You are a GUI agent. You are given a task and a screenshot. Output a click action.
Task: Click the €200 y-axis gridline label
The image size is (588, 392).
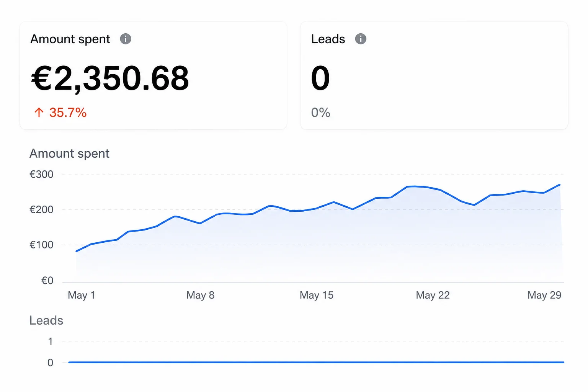pos(42,210)
